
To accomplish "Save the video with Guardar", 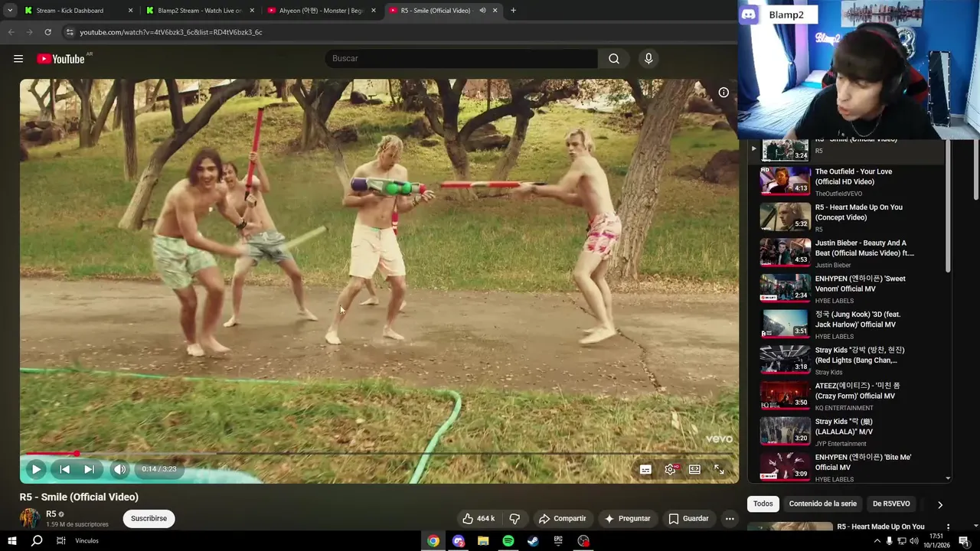I will pos(688,518).
